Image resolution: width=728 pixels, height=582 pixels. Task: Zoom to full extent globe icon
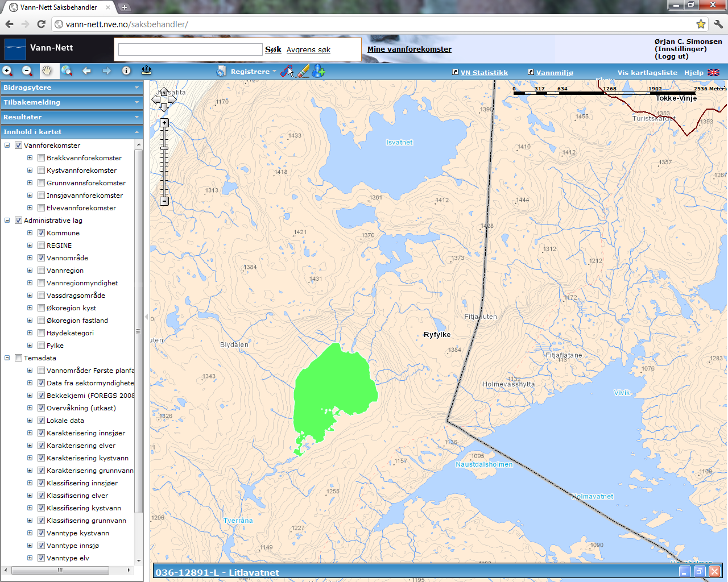tap(67, 71)
